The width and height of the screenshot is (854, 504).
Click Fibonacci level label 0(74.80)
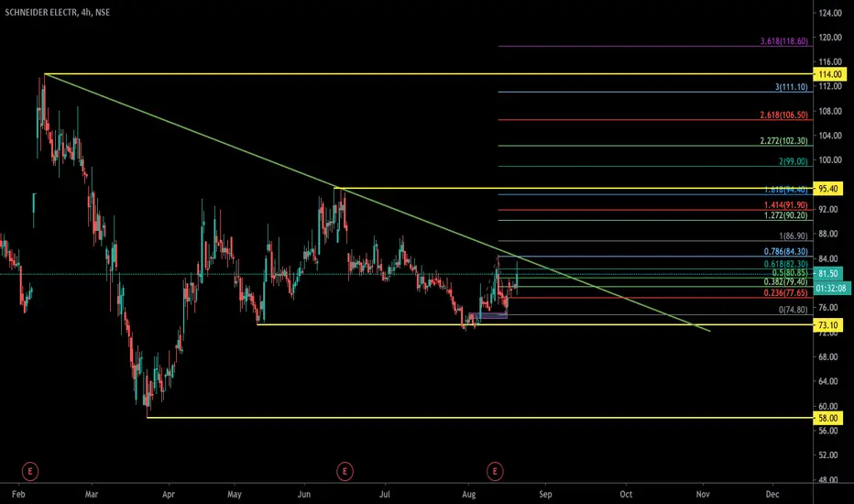(x=794, y=310)
